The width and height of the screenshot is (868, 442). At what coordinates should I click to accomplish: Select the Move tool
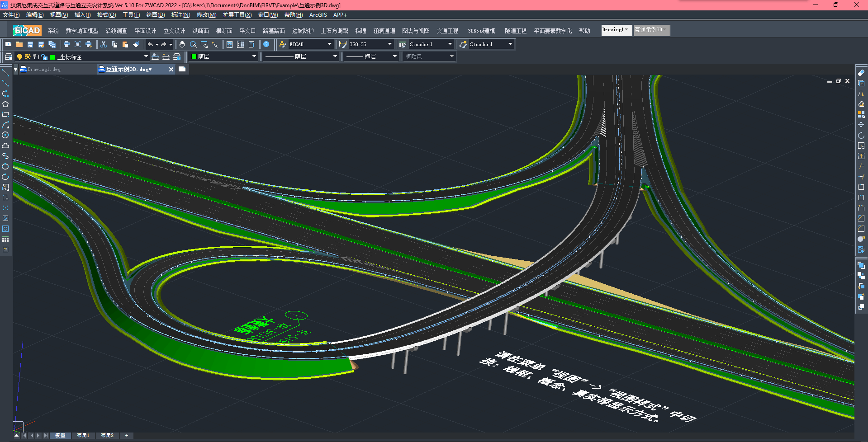coord(861,125)
